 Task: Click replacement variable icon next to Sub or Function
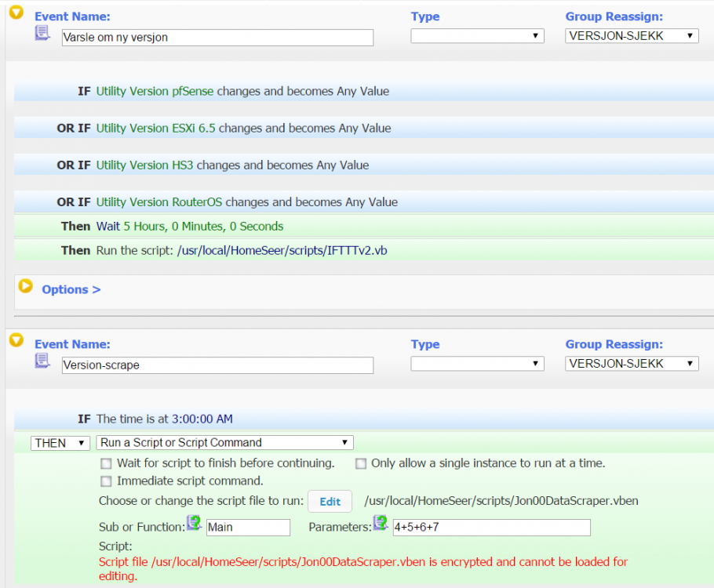click(194, 524)
